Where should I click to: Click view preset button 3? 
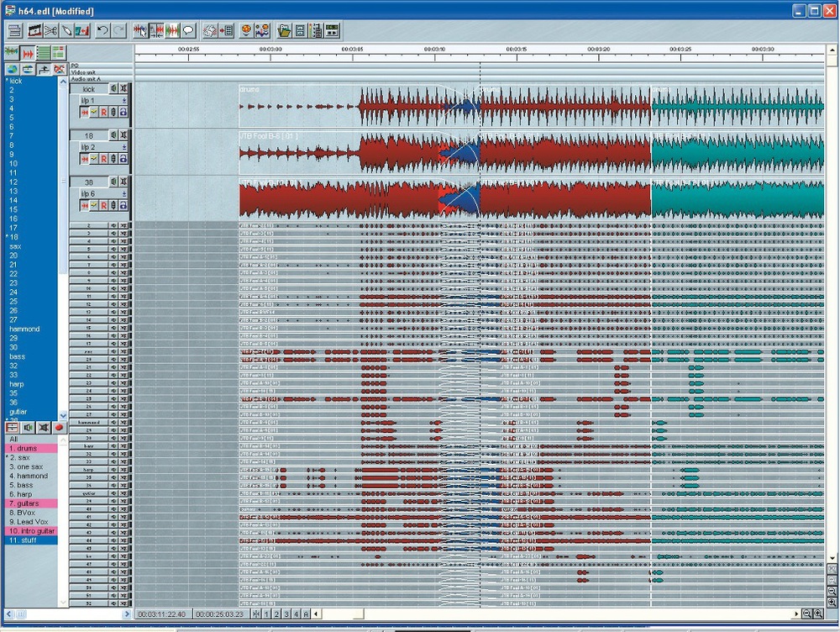pyautogui.click(x=286, y=614)
